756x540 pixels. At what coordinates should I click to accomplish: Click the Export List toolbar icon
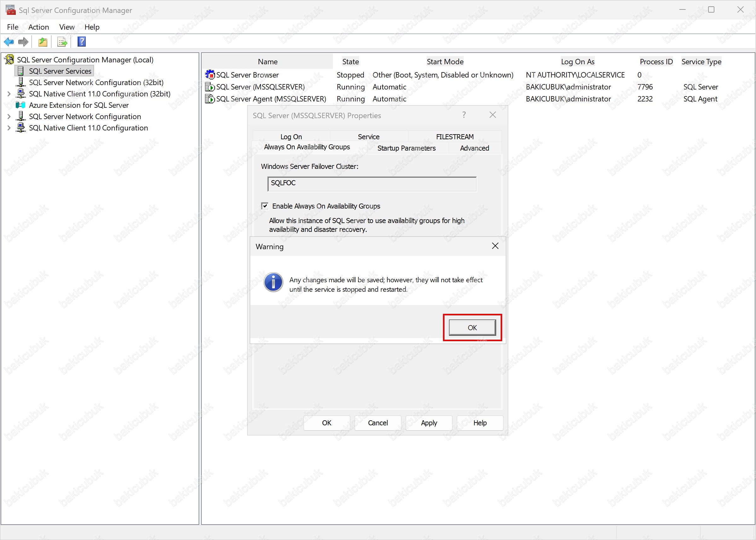(62, 42)
